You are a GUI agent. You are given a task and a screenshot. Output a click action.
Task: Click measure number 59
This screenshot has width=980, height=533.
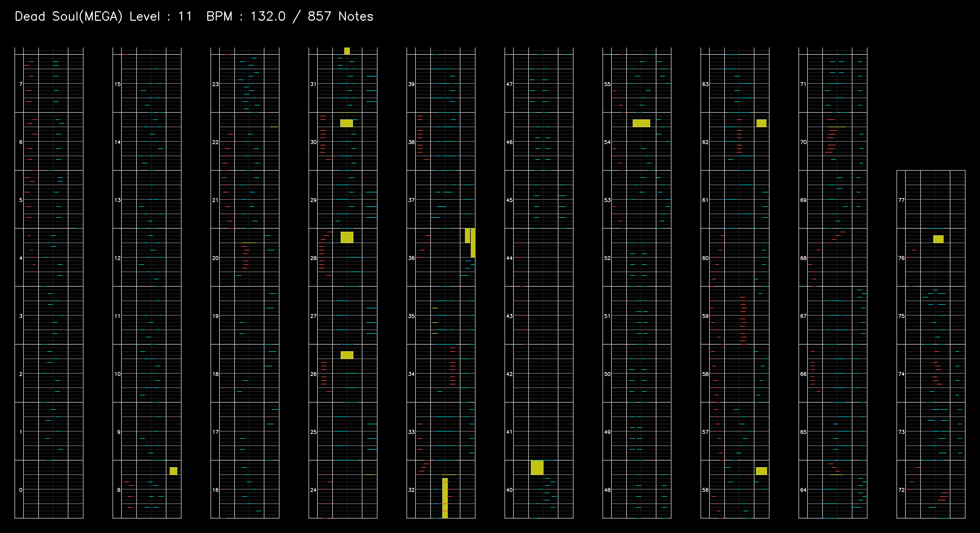tap(706, 316)
